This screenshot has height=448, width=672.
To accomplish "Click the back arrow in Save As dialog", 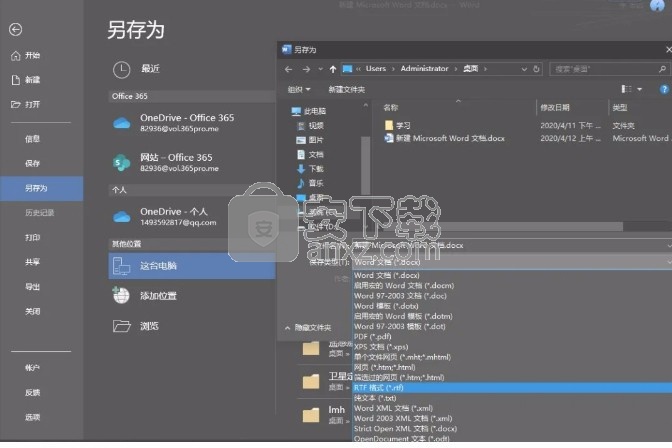I will coord(288,69).
